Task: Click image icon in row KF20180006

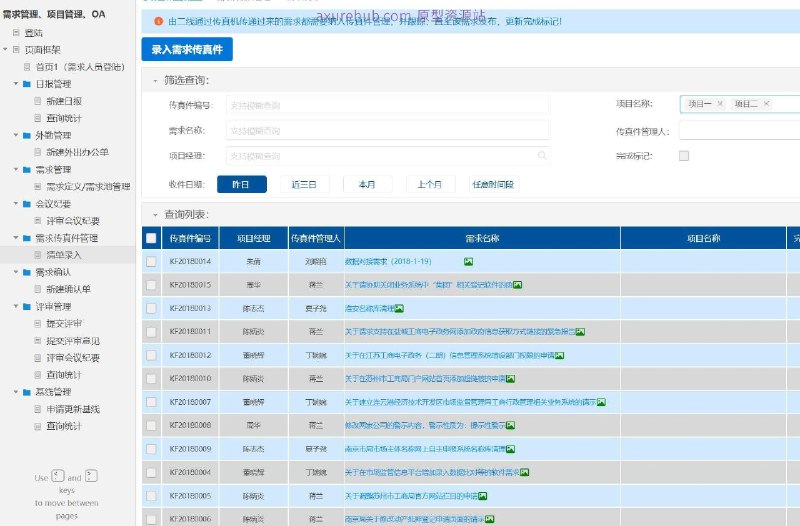Action: pos(490,519)
